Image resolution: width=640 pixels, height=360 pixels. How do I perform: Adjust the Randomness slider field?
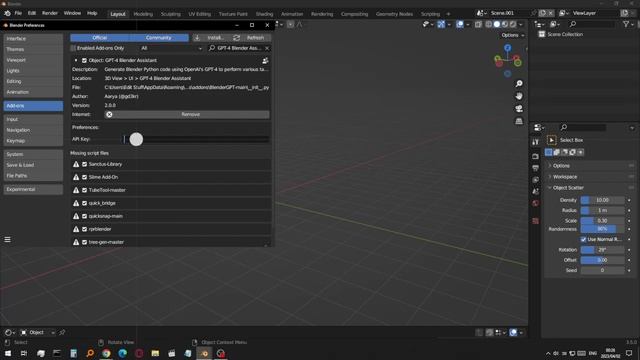click(602, 229)
